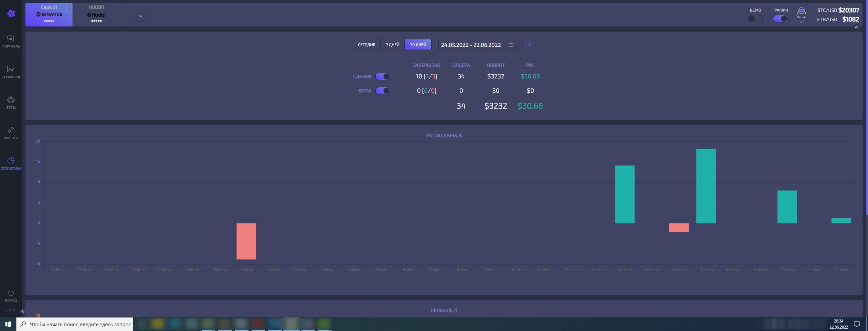Collapse the top header panel chevron
868x331 pixels.
coord(856,27)
